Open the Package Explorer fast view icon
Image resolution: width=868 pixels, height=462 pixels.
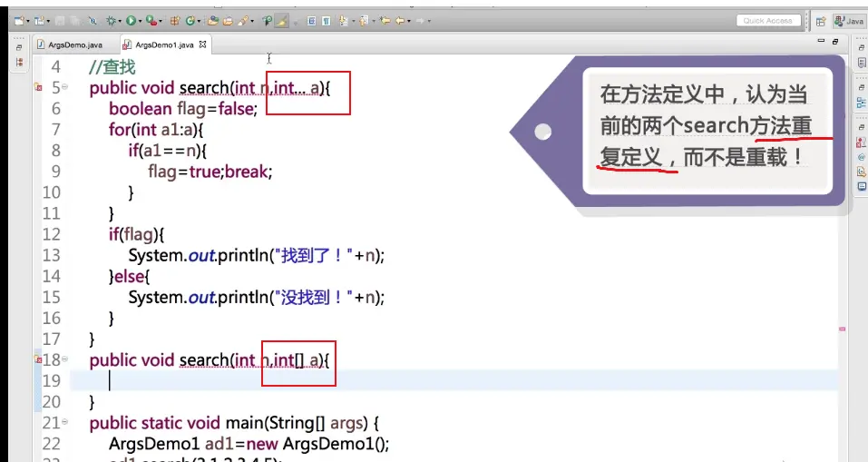pyautogui.click(x=19, y=62)
